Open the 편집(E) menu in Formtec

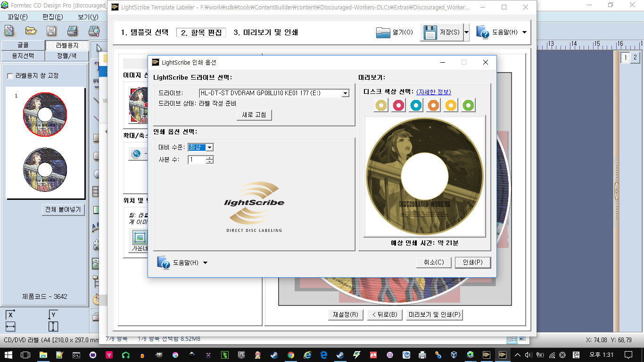click(x=53, y=17)
